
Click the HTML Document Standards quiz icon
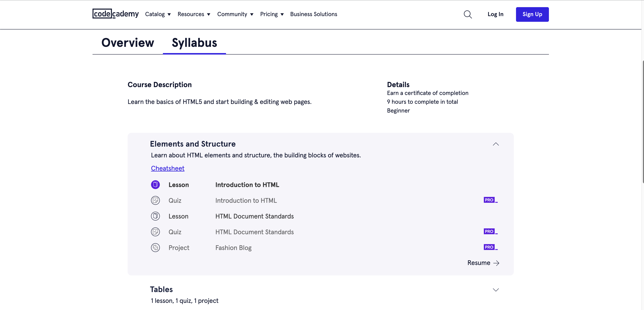tap(155, 232)
